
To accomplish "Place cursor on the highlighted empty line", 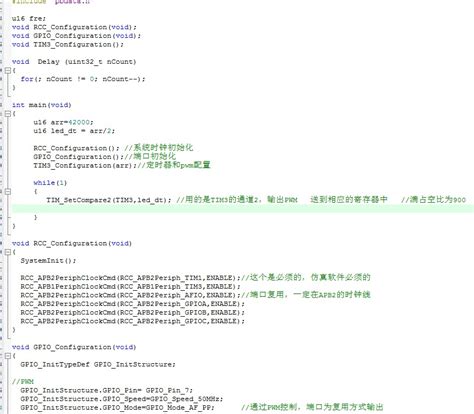I will click(243, 209).
